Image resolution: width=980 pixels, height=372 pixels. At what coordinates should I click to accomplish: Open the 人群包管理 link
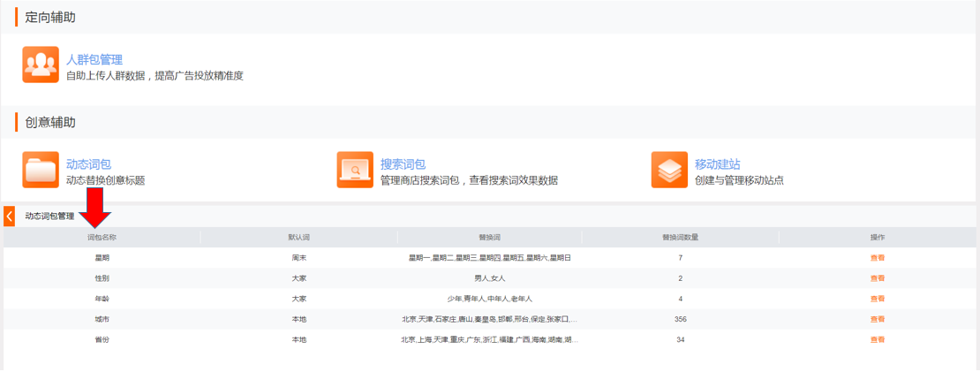click(x=94, y=60)
